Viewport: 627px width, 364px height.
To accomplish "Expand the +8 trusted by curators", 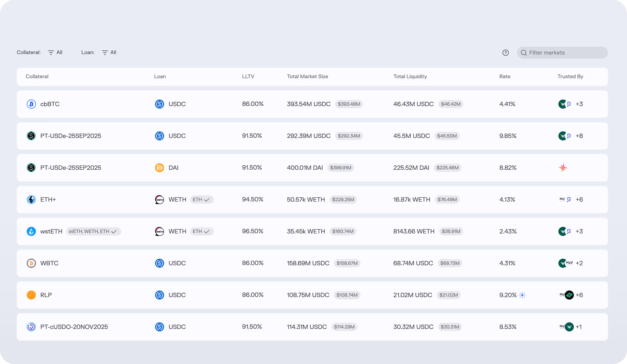I will pos(579,136).
